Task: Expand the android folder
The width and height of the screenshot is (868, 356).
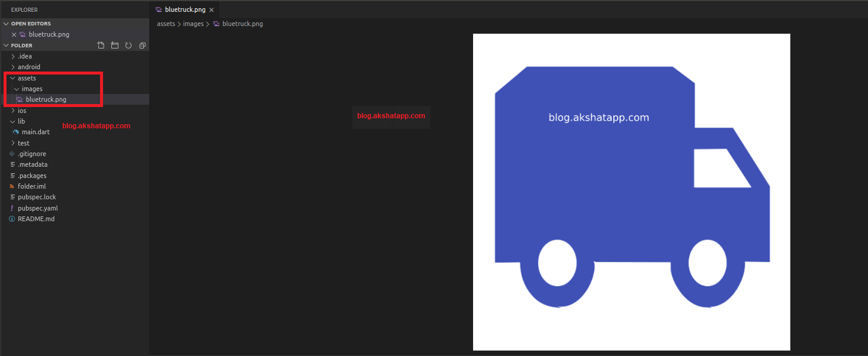Action: [x=28, y=67]
